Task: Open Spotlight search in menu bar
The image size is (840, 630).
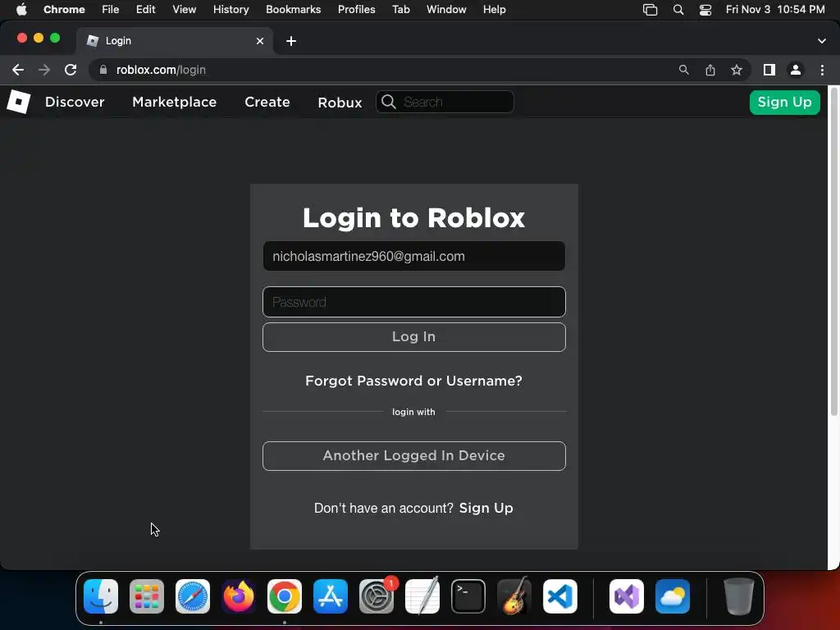Action: [x=678, y=10]
